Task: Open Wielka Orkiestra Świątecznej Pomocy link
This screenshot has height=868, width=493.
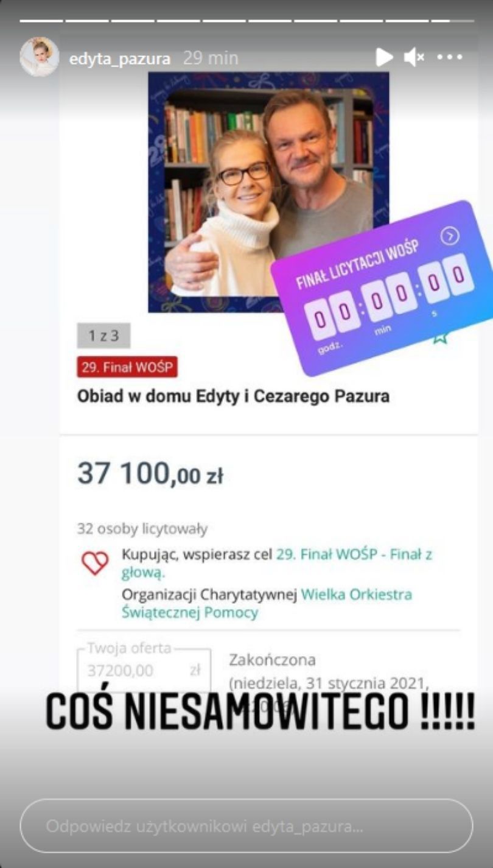Action: point(267,603)
